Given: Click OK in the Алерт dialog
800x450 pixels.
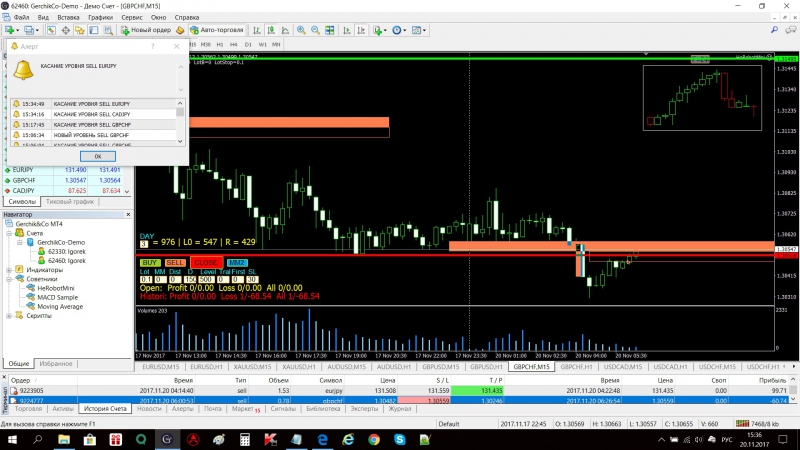Looking at the screenshot, I should pos(97,156).
